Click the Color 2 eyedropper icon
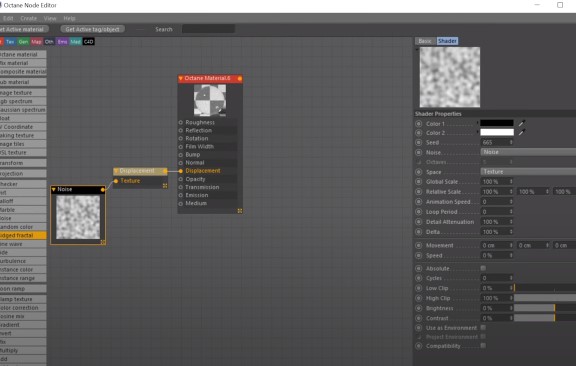This screenshot has height=366, width=576. [522, 132]
